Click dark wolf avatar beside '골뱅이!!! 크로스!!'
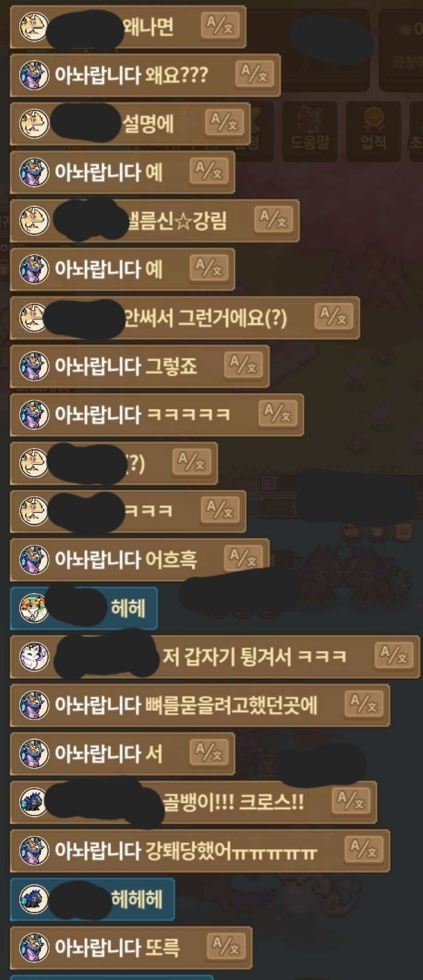 coord(34,801)
